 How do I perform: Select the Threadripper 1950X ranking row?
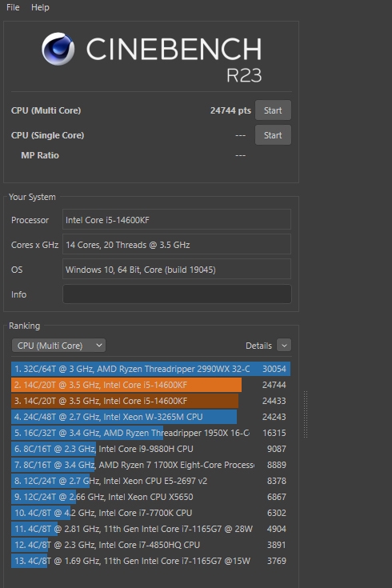[150, 433]
